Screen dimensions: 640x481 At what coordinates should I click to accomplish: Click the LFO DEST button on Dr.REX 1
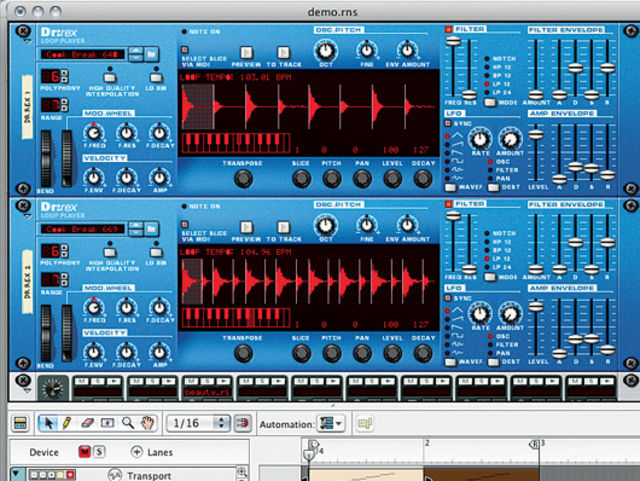(493, 187)
